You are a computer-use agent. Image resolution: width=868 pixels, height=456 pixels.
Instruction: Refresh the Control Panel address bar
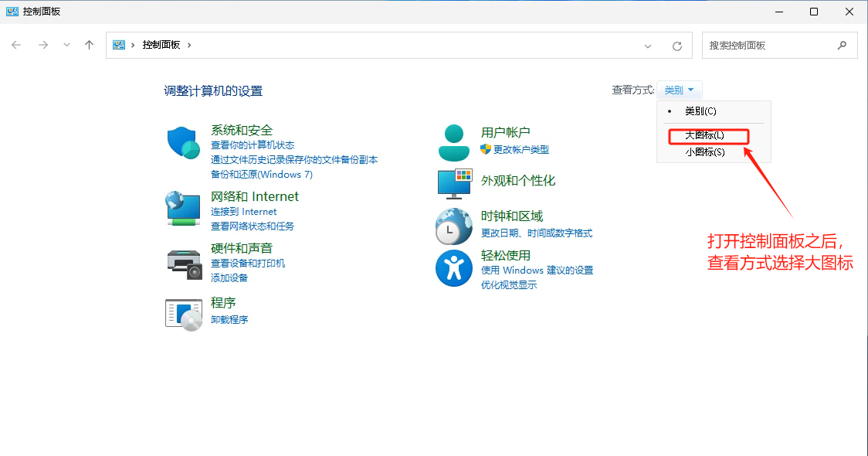point(677,46)
